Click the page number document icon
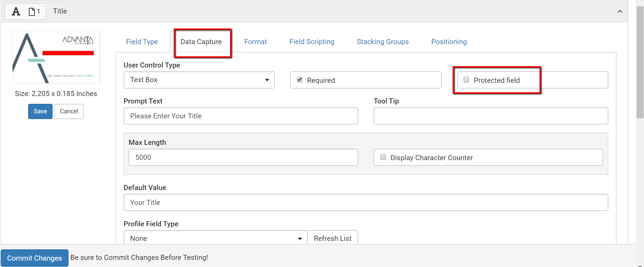This screenshot has height=267, width=644. [32, 12]
